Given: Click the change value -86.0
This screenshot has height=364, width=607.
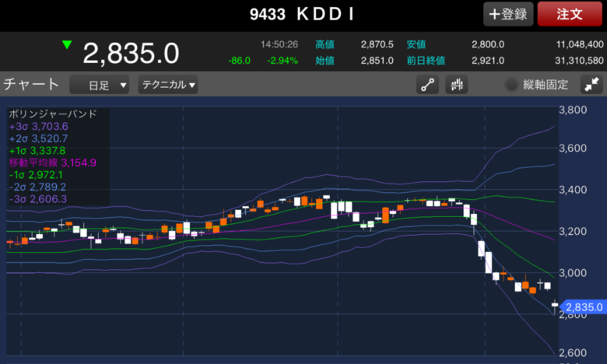Looking at the screenshot, I should click(x=239, y=61).
